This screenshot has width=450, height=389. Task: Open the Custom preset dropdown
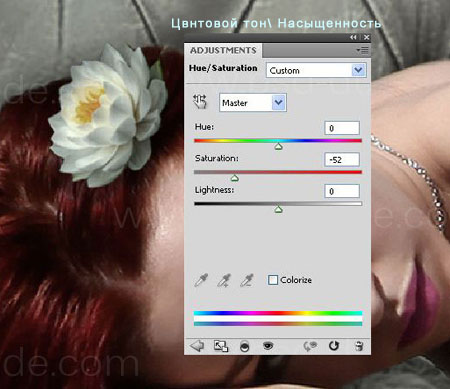[x=316, y=70]
